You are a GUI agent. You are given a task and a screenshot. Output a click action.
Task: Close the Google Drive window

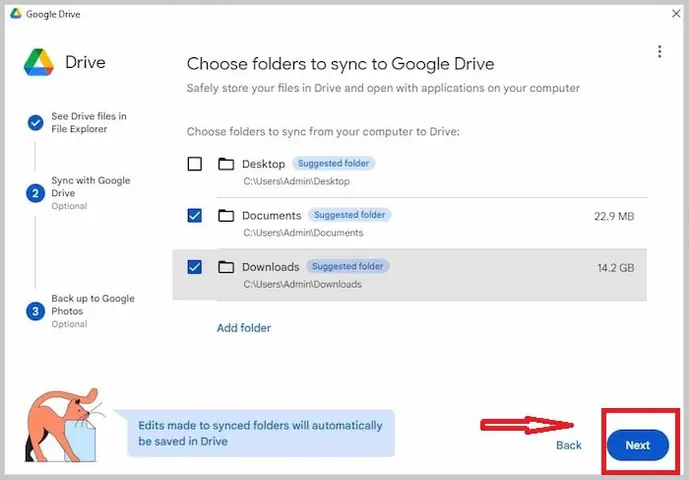[676, 14]
